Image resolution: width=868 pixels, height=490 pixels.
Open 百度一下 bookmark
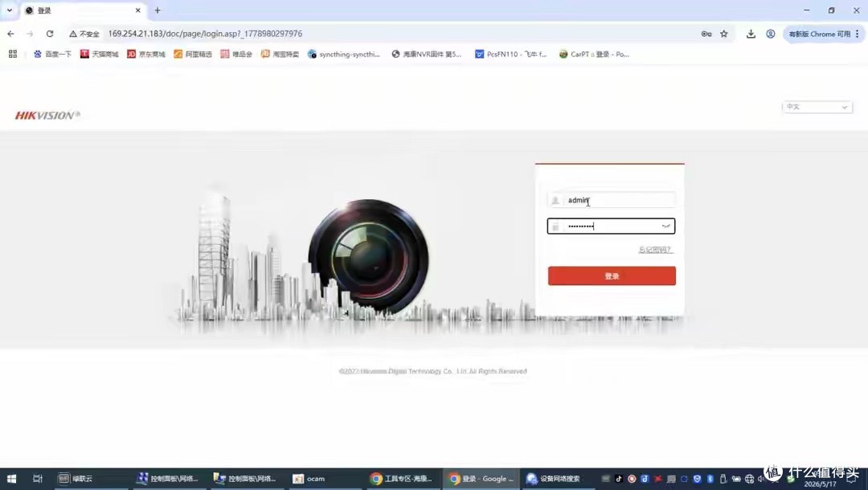(52, 54)
